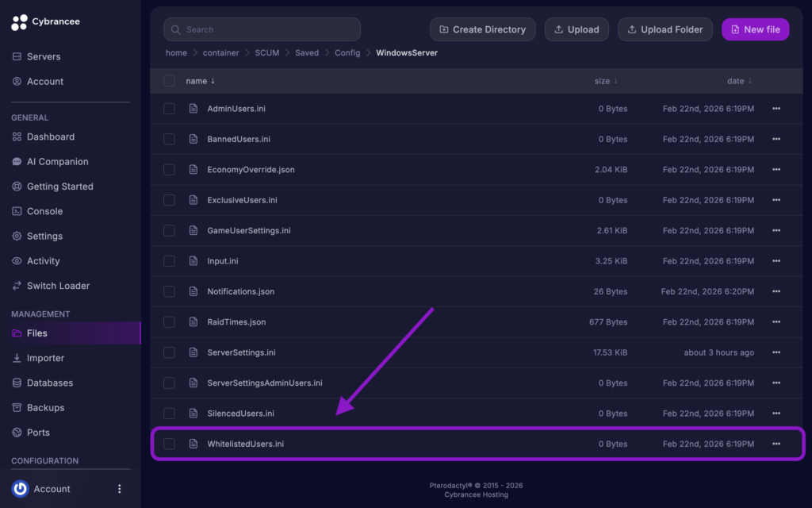The image size is (812, 508).
Task: Select all files with the header checkbox
Action: coord(169,80)
